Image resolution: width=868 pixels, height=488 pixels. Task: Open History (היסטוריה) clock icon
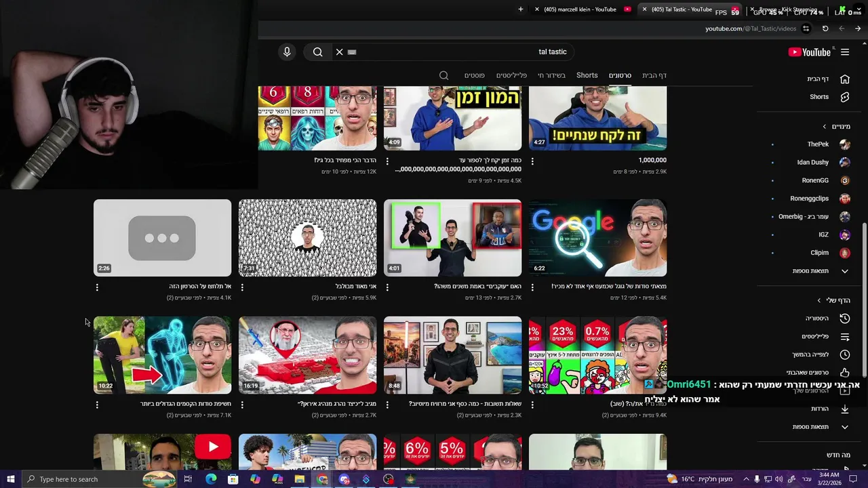click(x=845, y=319)
